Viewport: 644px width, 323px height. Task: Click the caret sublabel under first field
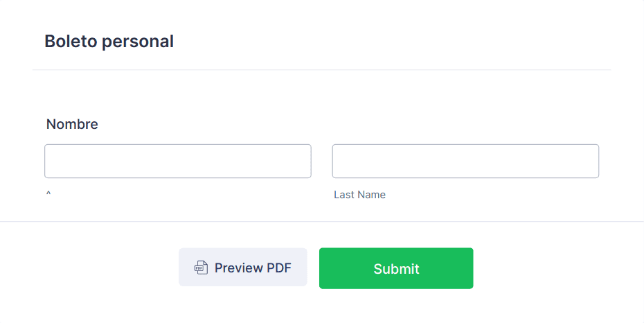[48, 194]
